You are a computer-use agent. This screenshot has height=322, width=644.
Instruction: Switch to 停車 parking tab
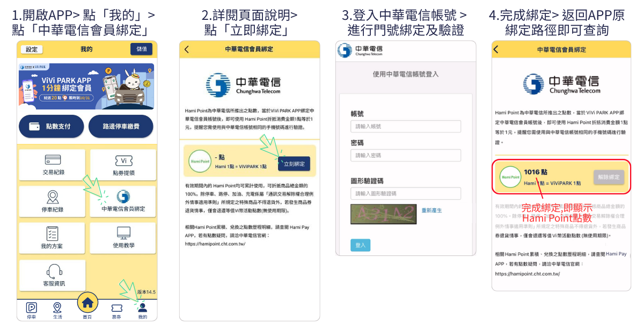[32, 310]
